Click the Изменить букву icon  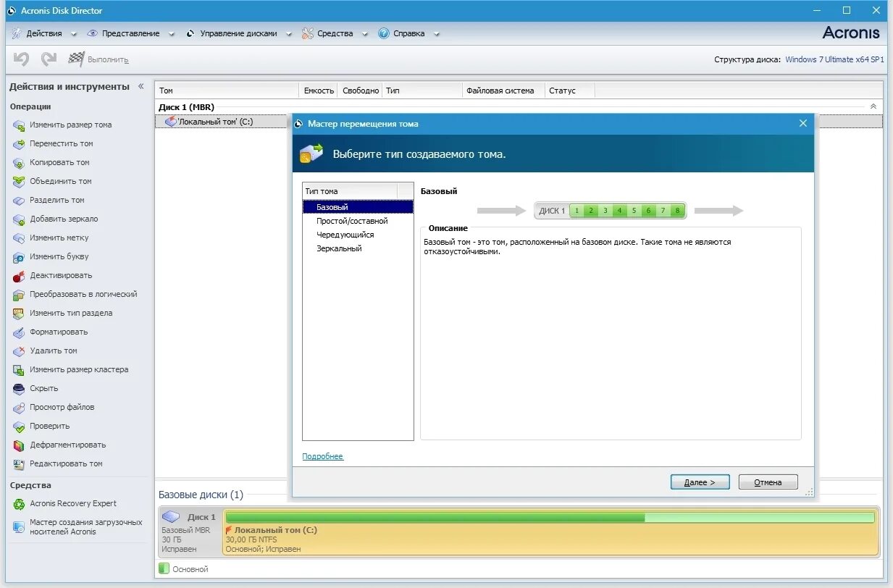point(19,257)
